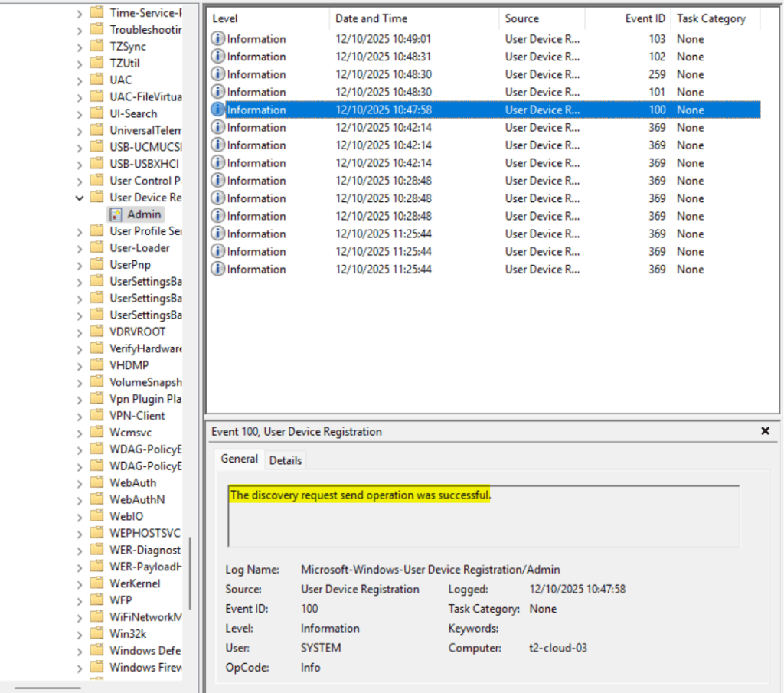Click info icon of Event ID 102 row

tap(218, 57)
